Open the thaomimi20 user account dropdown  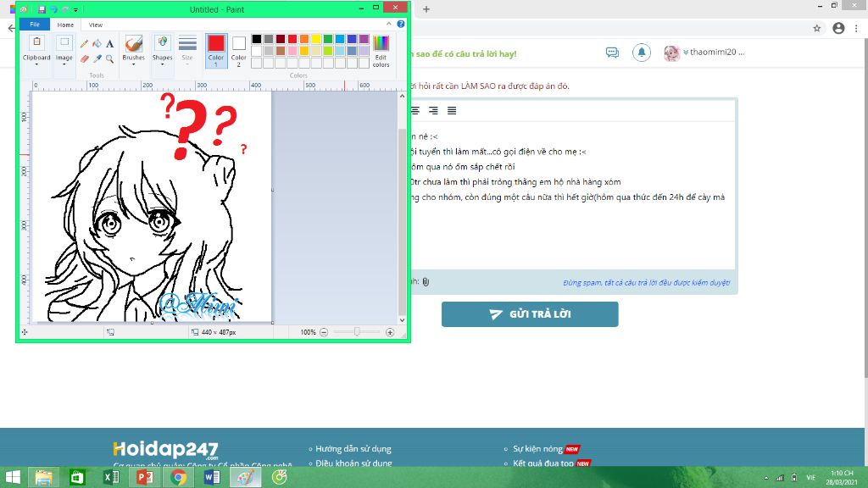[704, 53]
